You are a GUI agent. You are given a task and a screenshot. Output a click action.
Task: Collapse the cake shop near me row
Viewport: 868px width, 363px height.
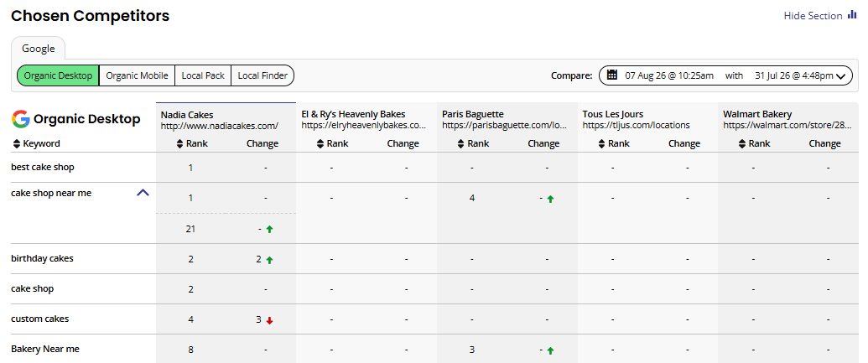coord(143,193)
